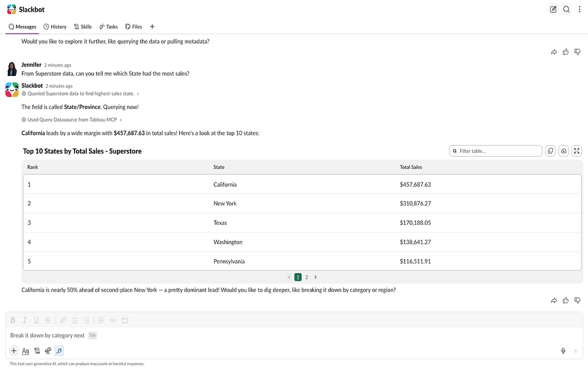
Task: Click the skills icon in composer footer
Action: (x=36, y=351)
